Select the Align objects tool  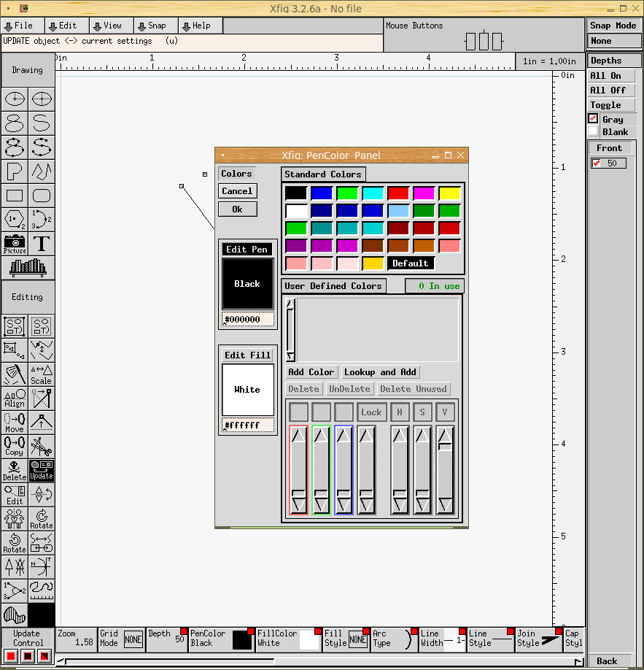15,398
